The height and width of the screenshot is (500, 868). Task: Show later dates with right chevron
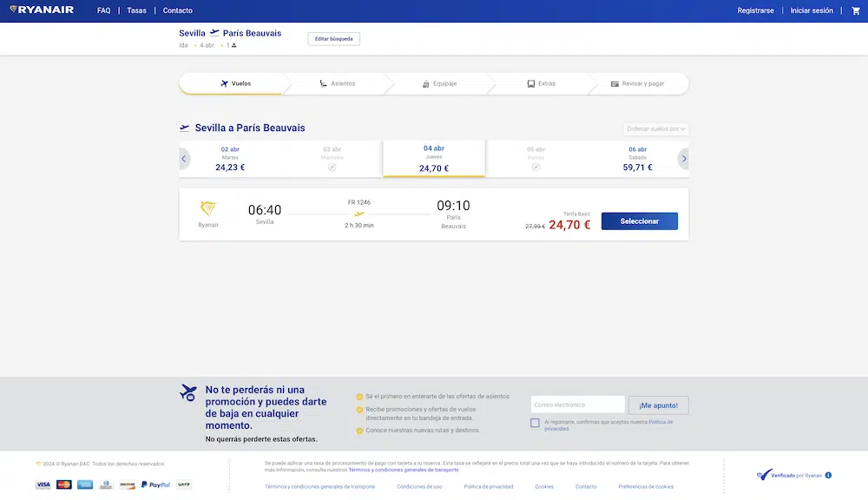coord(684,159)
